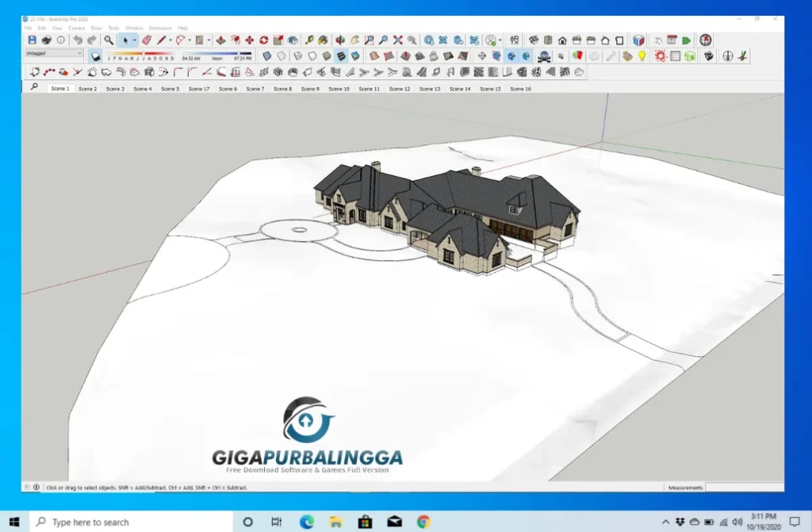
Task: Open the Rectangle tool flyout arrow
Action: coord(209,40)
